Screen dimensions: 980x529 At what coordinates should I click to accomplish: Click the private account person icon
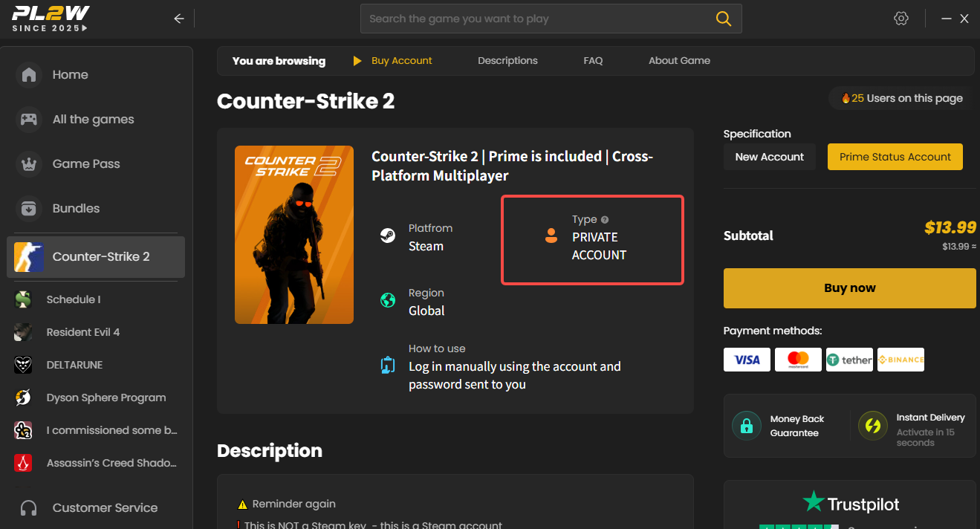pos(551,236)
